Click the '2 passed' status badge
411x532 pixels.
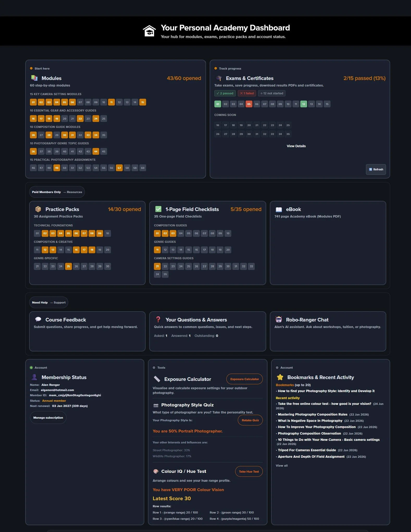(225, 93)
